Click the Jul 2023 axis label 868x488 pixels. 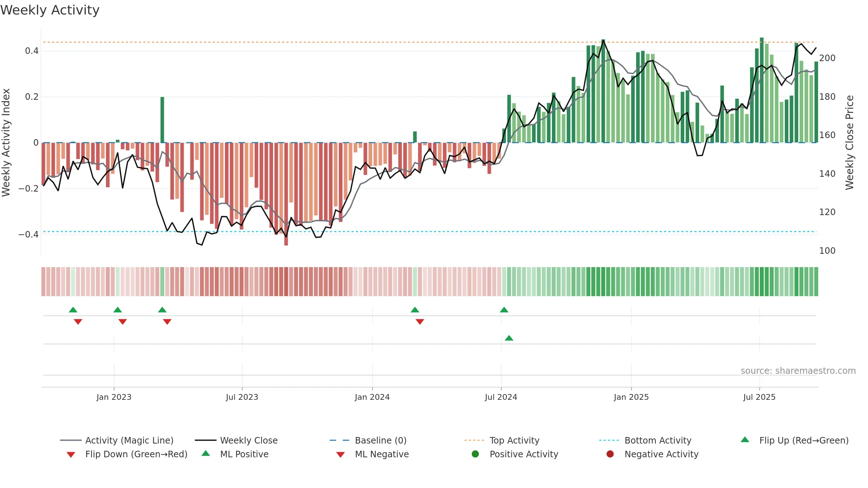(242, 397)
